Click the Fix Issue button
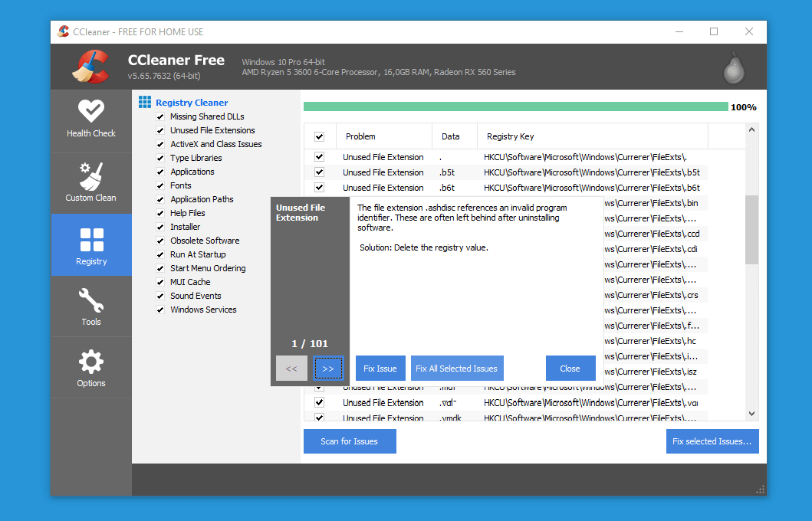The height and width of the screenshot is (521, 812). tap(380, 369)
